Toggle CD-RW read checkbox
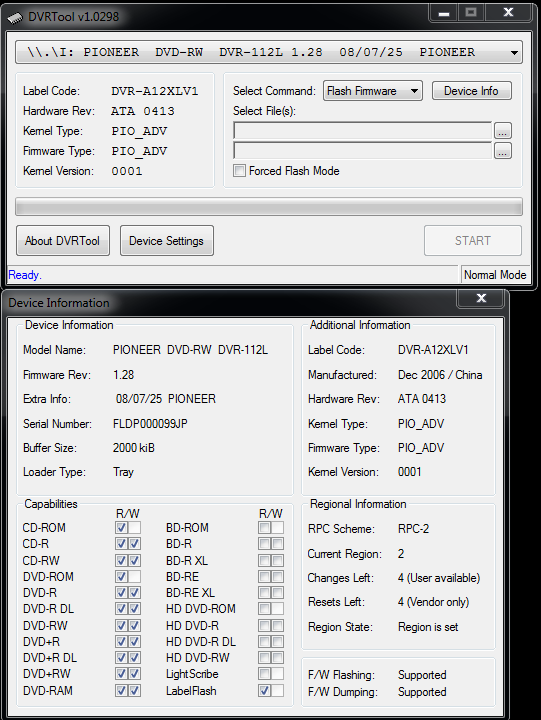 pyautogui.click(x=121, y=560)
